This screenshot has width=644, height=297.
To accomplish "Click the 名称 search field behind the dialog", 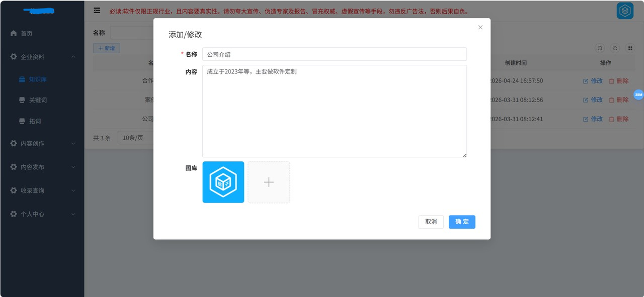I will click(x=132, y=33).
